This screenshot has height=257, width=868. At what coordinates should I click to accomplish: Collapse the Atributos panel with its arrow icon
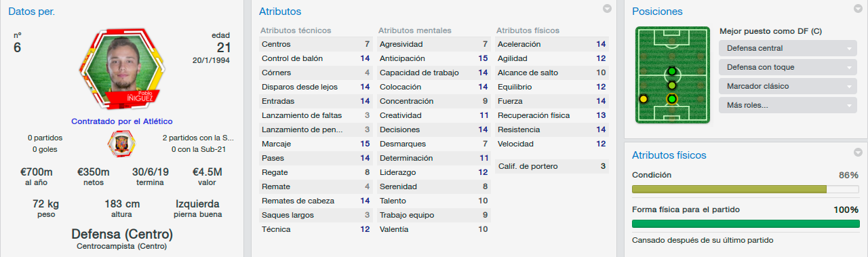607,9
